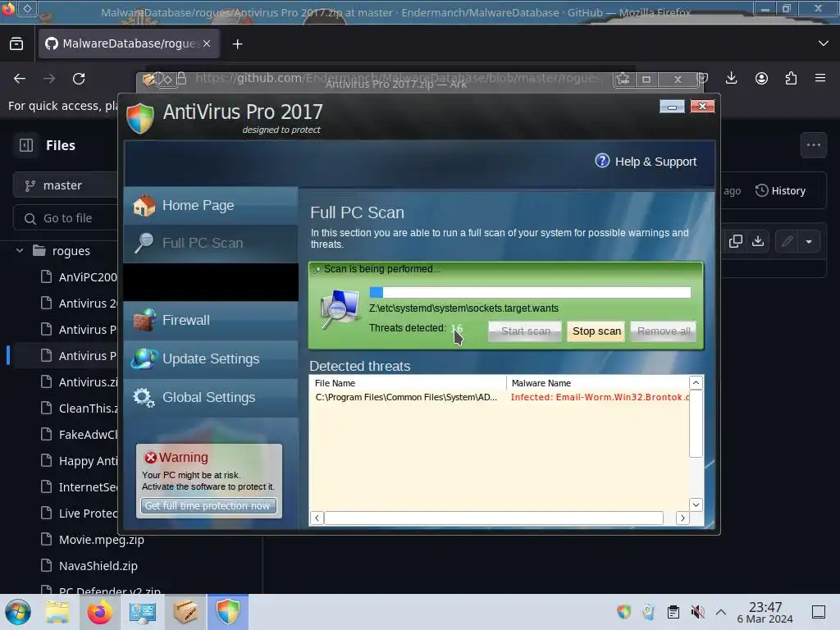Click the File Name column header
The height and width of the screenshot is (630, 840).
tap(408, 383)
